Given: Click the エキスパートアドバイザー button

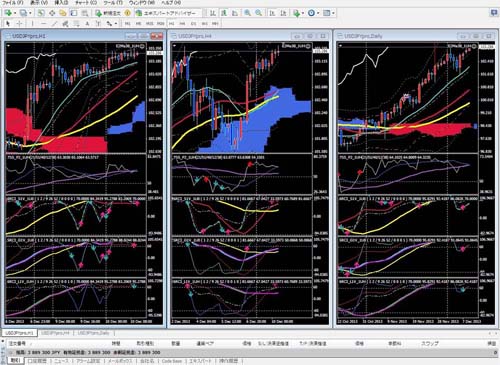Looking at the screenshot, I should [166, 13].
